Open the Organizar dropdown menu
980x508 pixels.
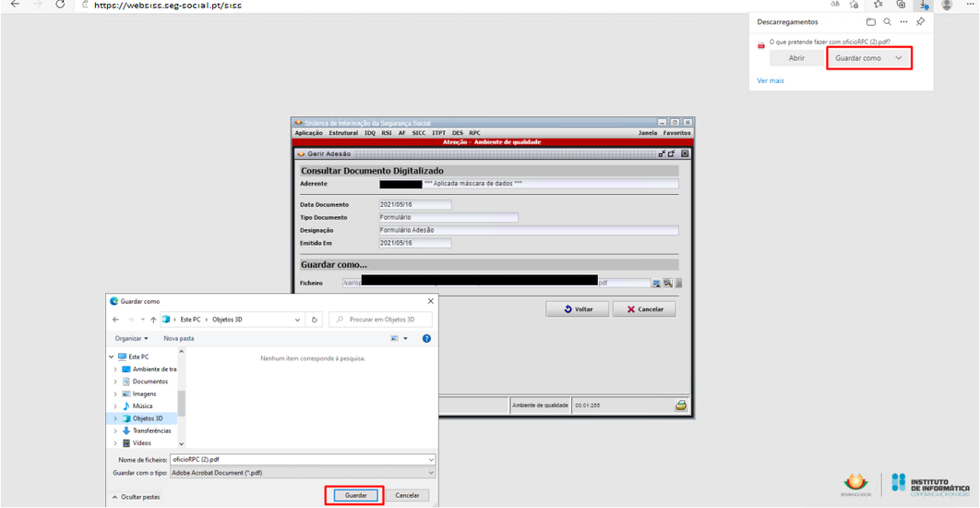coord(131,339)
